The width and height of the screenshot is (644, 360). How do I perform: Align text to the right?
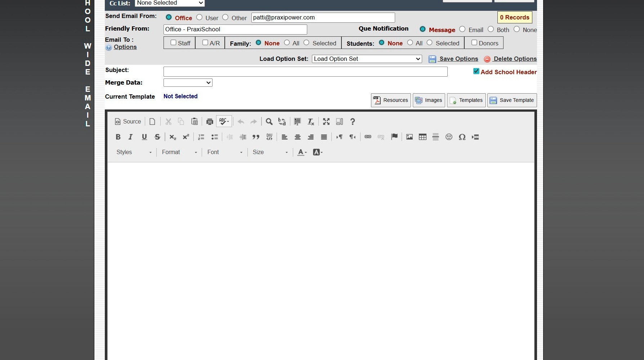coord(311,137)
